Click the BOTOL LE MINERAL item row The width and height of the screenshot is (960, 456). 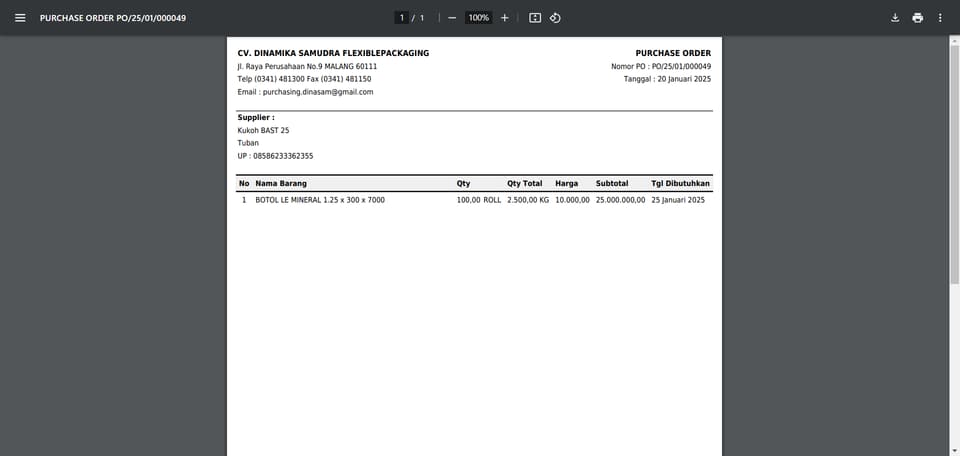click(474, 200)
